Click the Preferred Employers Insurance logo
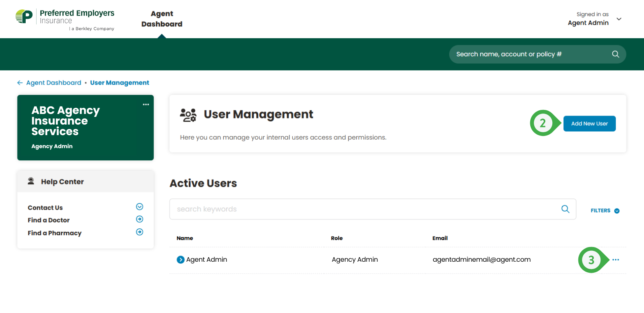The height and width of the screenshot is (313, 644). [x=65, y=20]
